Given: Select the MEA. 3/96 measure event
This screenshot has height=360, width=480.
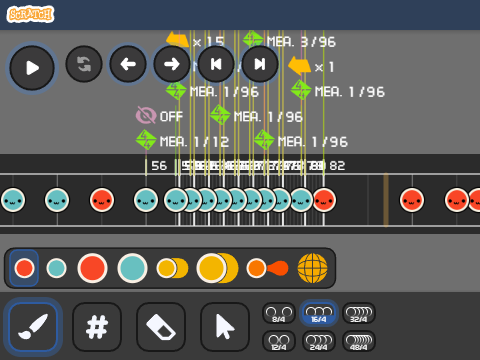Looking at the screenshot, I should tap(289, 41).
